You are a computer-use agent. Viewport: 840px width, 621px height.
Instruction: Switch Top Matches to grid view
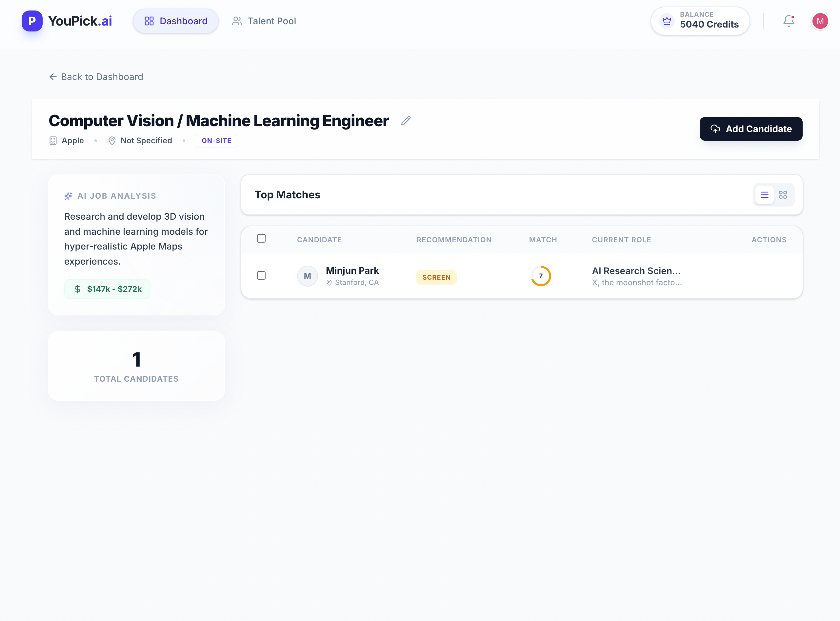pos(784,195)
